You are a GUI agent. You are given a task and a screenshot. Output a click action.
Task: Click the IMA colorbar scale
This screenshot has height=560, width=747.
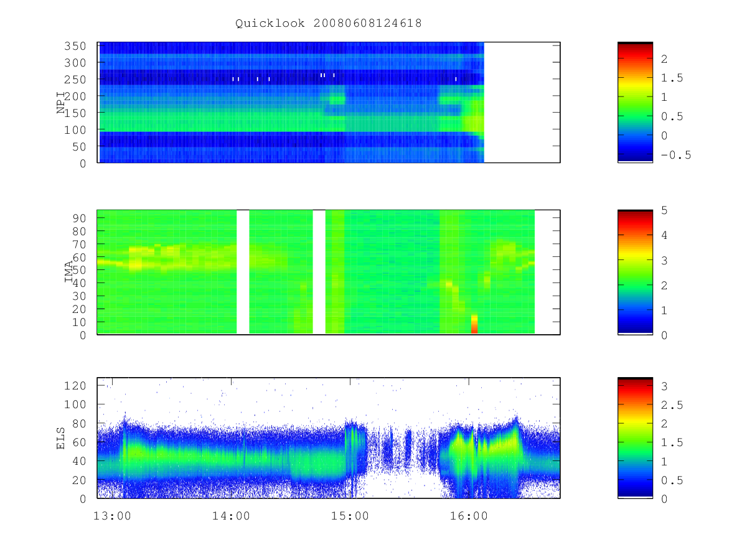point(635,272)
